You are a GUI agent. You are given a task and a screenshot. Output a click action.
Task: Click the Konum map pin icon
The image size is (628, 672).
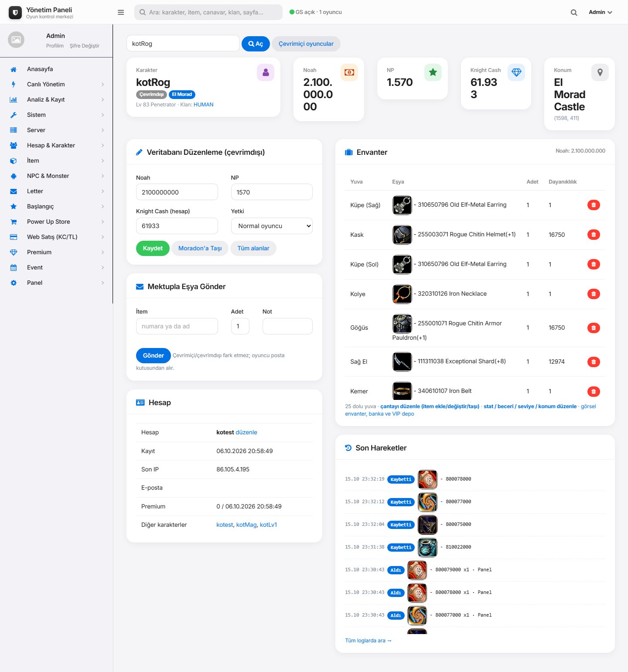pyautogui.click(x=600, y=72)
